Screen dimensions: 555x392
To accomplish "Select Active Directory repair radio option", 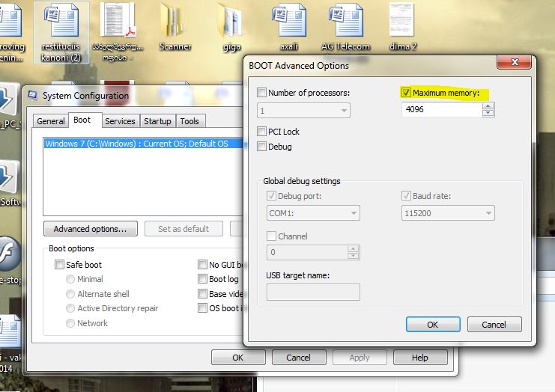I will click(70, 308).
